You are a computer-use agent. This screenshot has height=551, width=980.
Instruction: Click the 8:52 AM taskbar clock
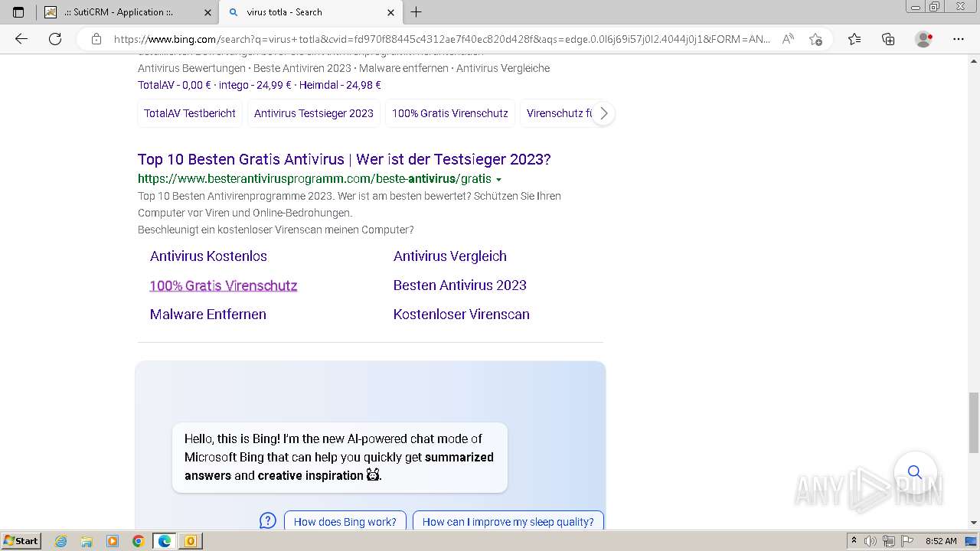pos(941,540)
